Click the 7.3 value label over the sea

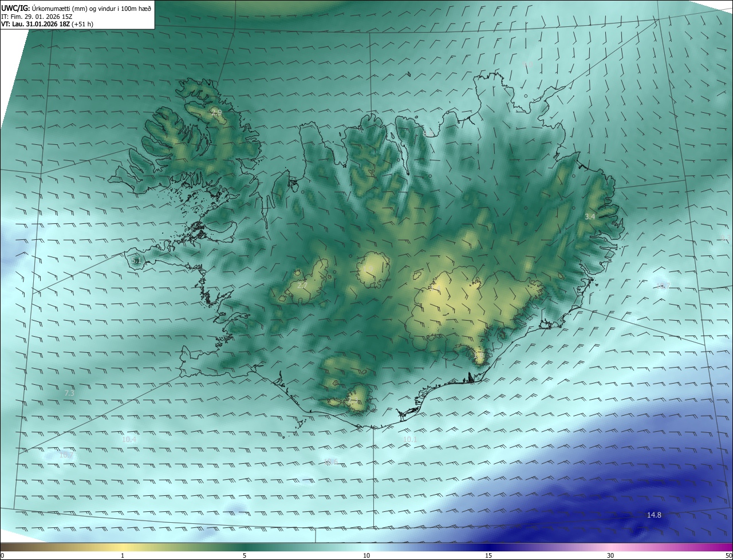pos(69,393)
